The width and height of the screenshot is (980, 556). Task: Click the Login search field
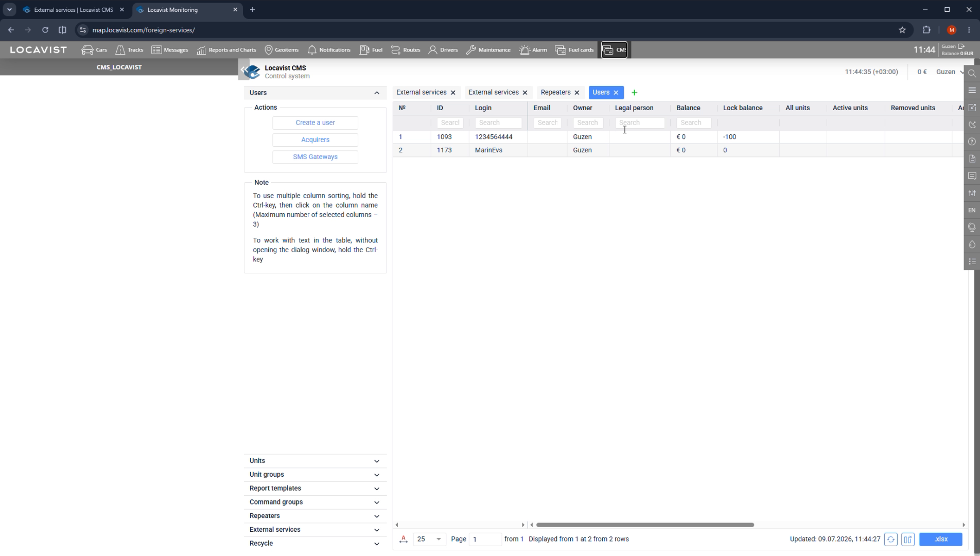498,123
